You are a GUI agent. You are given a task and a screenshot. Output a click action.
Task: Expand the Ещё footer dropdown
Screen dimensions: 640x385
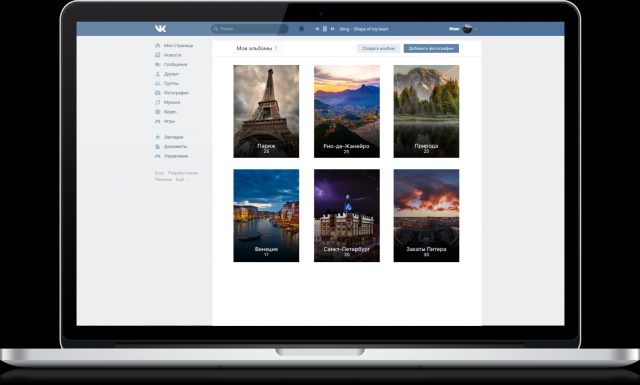(182, 180)
